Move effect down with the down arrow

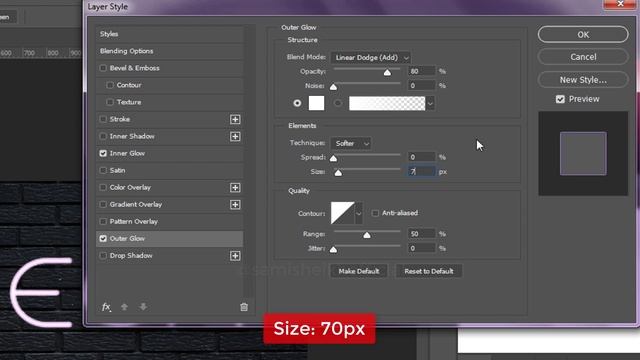[143, 307]
